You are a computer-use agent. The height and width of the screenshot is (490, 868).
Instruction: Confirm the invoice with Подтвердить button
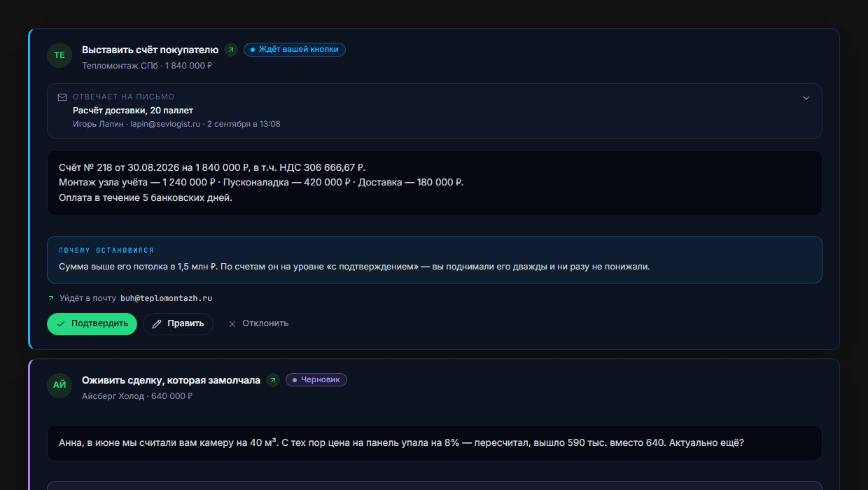(92, 324)
